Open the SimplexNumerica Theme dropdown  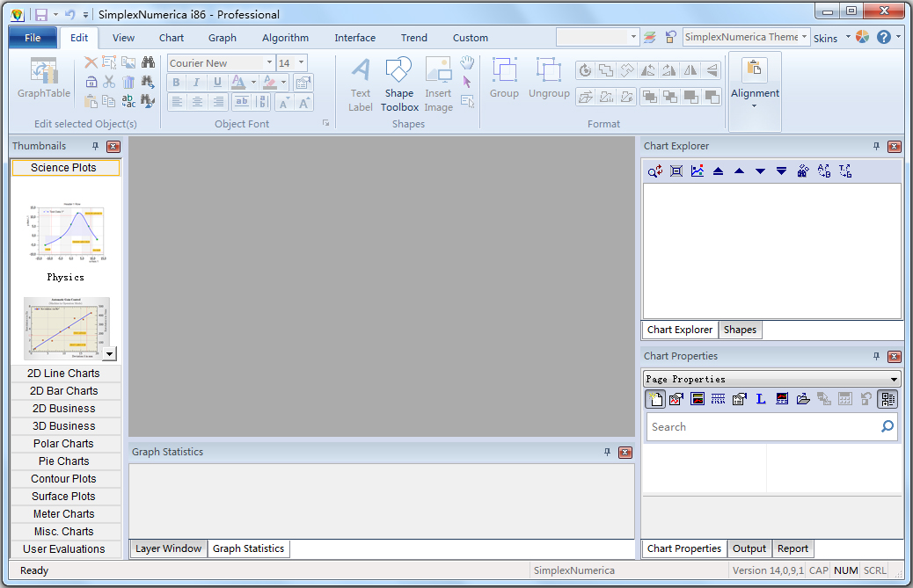(804, 37)
